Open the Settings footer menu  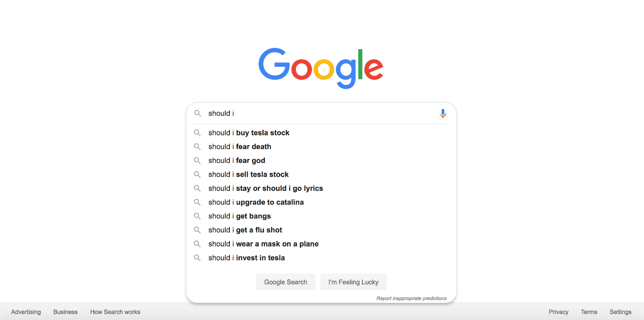(620, 312)
